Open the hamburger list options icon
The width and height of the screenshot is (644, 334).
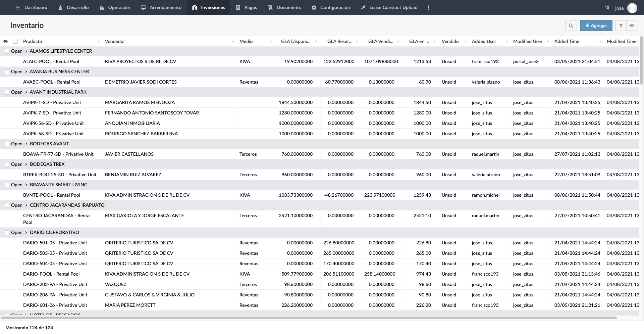click(632, 26)
